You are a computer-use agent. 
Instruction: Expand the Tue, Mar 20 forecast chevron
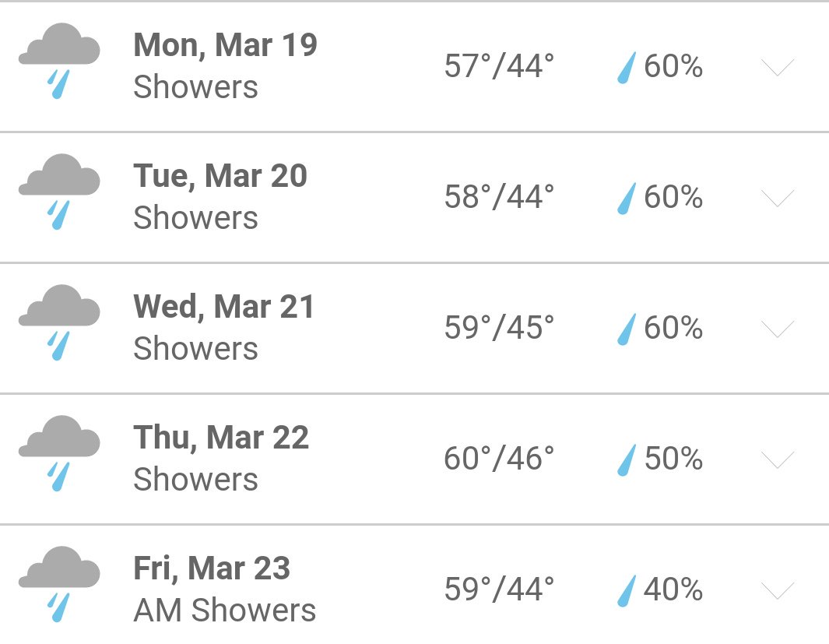[x=777, y=198]
